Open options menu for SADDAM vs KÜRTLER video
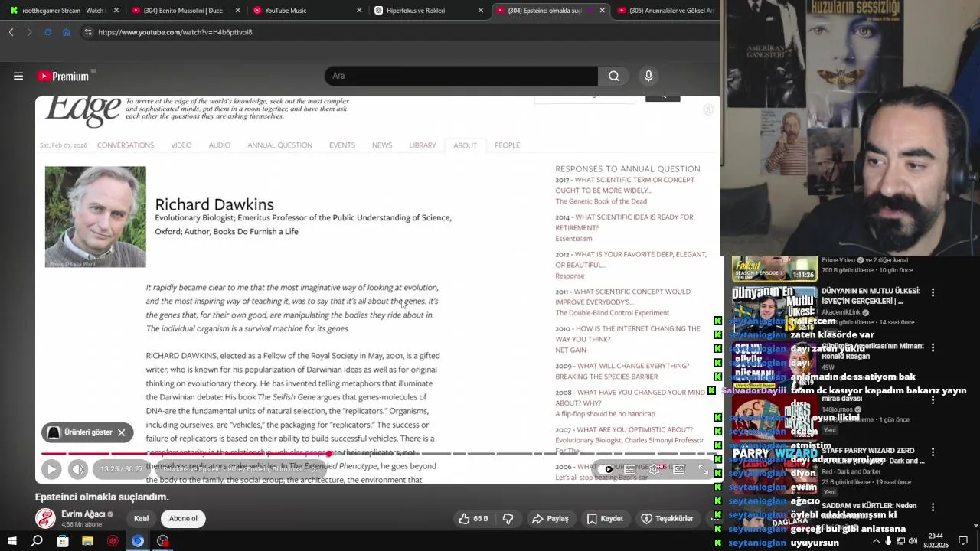 click(933, 507)
